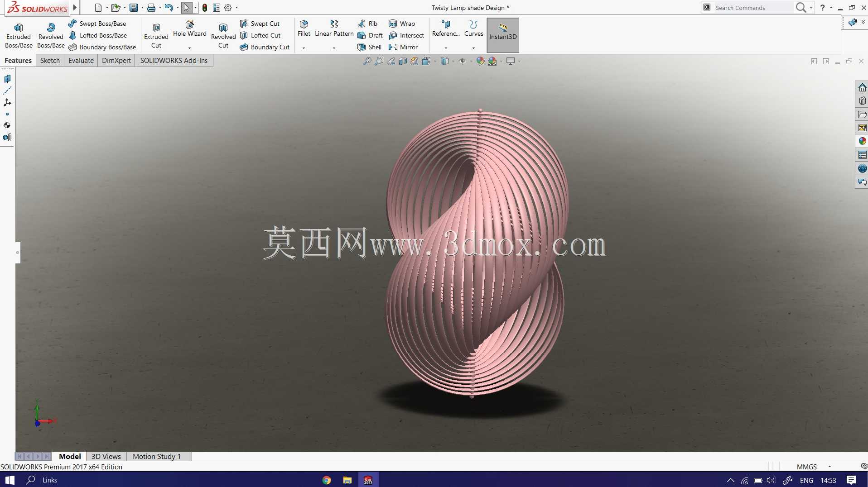Screen dimensions: 868x487
Task: Choose Lofted Boss/Base feature
Action: tap(97, 35)
